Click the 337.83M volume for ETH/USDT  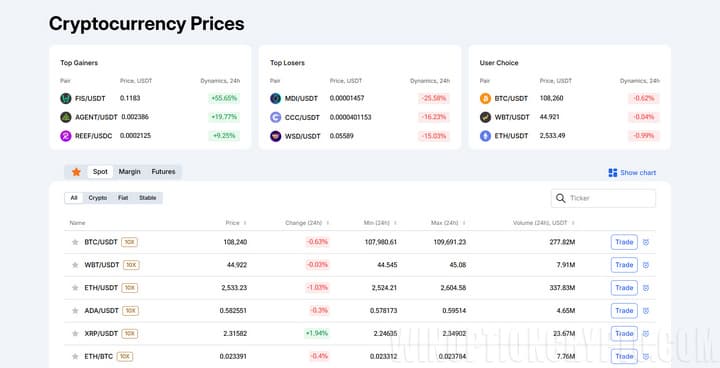point(562,288)
